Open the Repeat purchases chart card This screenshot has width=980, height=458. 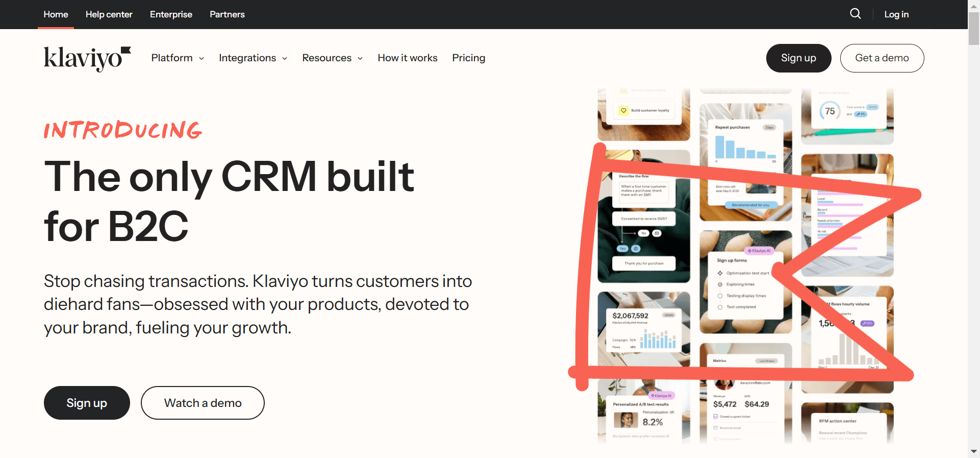[x=745, y=162]
